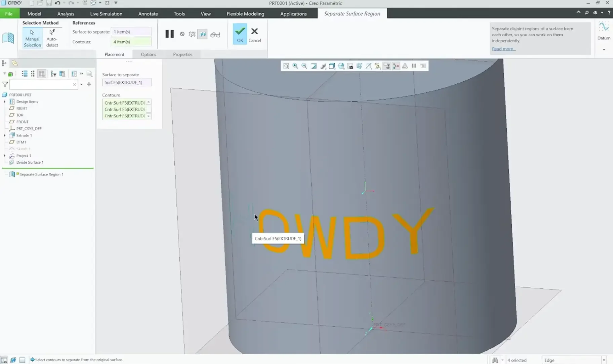Open the File menu
The image size is (613, 364).
[x=9, y=14]
